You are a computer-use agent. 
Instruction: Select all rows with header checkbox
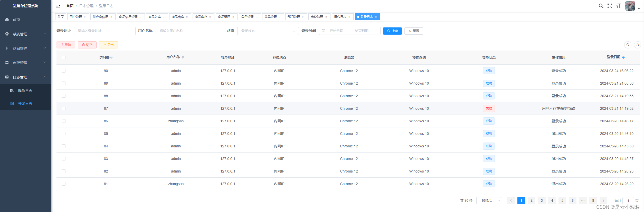click(64, 57)
